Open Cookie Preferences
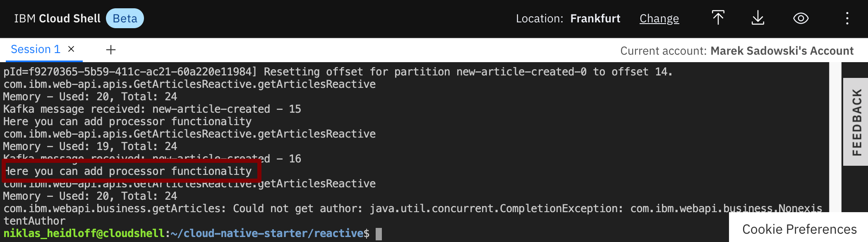The height and width of the screenshot is (242, 868). click(799, 229)
